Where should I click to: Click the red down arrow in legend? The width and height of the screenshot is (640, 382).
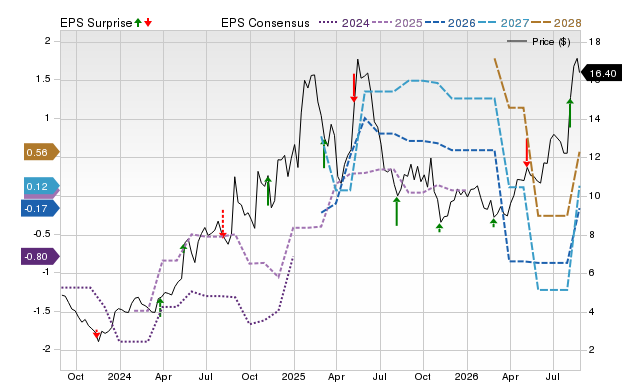point(148,22)
